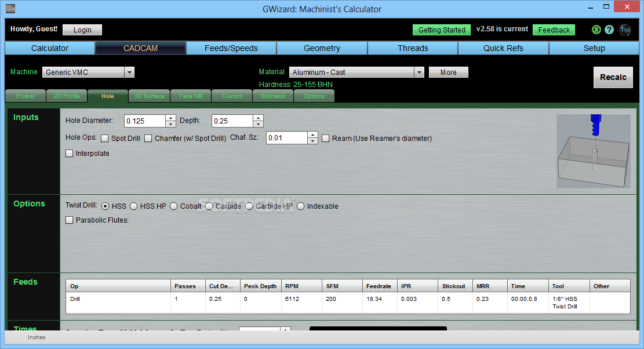Click the 3D hole preview thumbnail

[594, 151]
